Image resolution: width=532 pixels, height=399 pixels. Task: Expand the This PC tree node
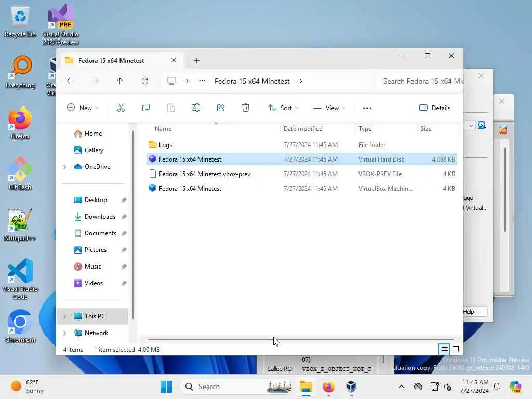(64, 316)
